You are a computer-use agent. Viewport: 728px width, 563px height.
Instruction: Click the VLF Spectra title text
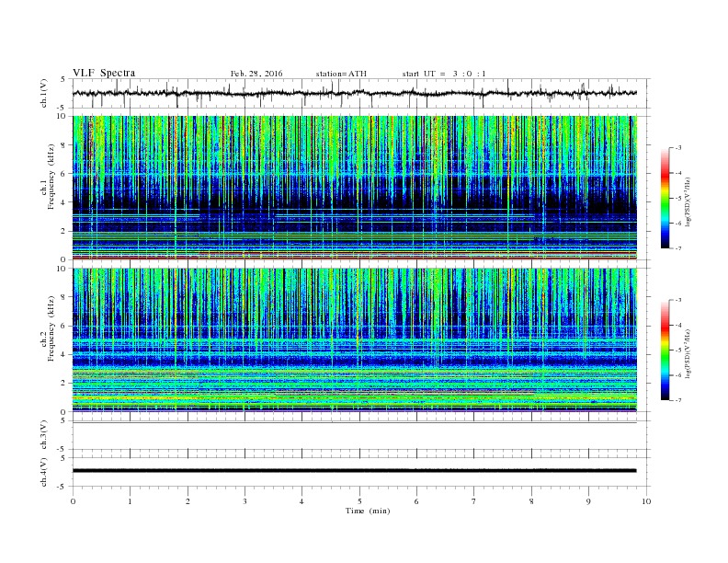(x=104, y=73)
